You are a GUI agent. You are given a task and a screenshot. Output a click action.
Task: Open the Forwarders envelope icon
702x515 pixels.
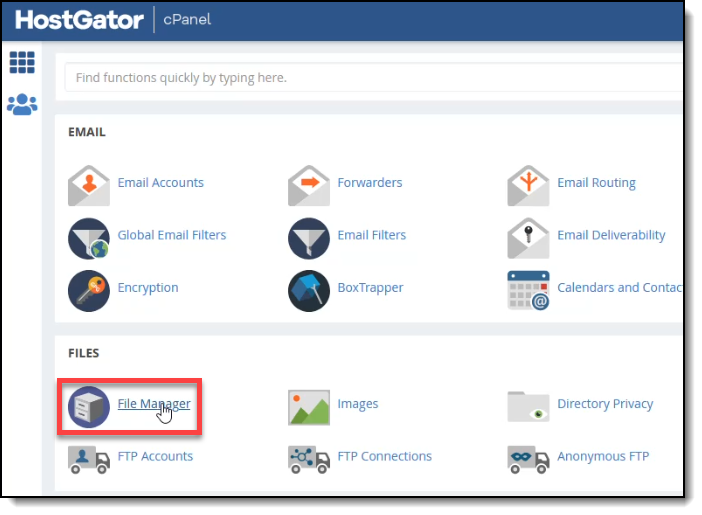[309, 184]
